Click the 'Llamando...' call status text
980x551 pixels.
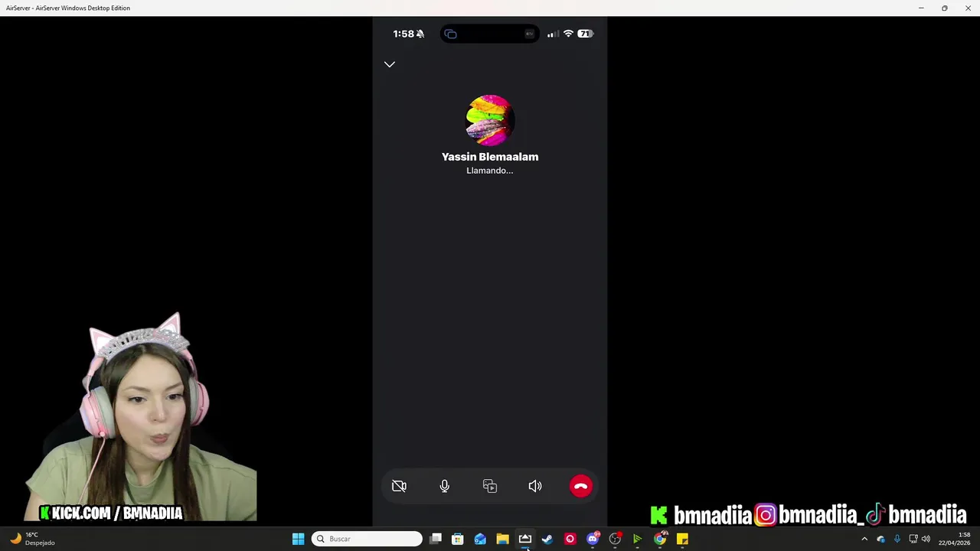click(x=490, y=171)
